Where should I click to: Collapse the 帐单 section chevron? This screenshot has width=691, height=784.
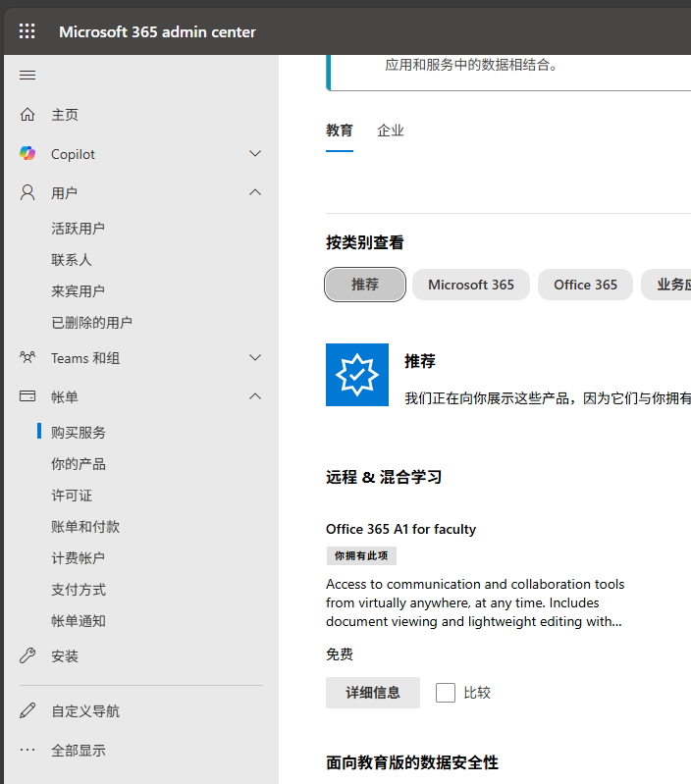[255, 396]
